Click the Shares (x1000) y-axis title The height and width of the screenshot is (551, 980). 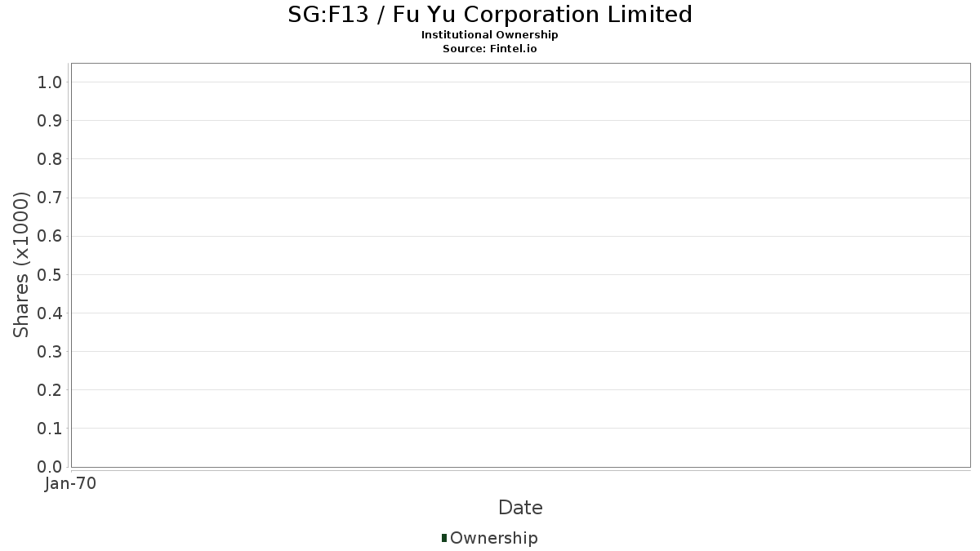click(22, 264)
